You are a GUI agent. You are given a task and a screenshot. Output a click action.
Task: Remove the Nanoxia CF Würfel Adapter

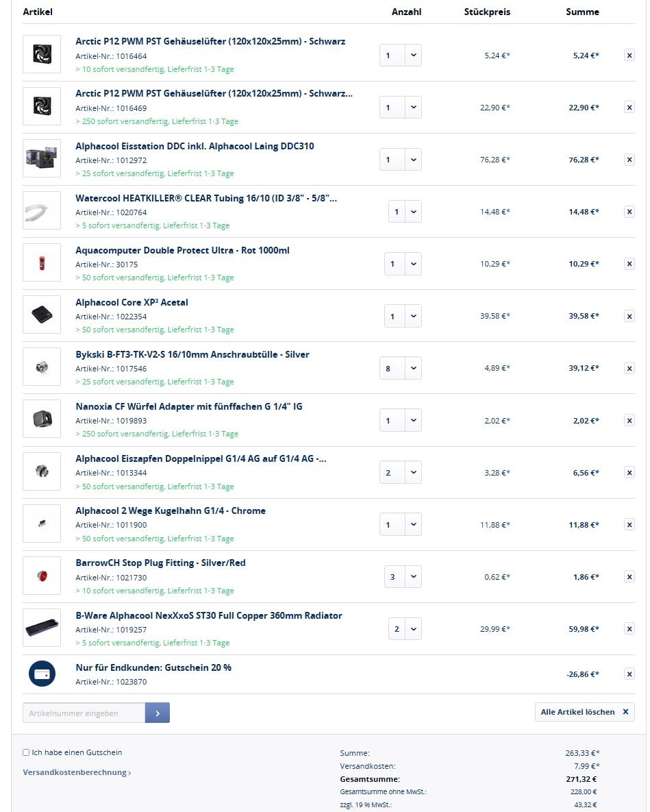pyautogui.click(x=629, y=420)
